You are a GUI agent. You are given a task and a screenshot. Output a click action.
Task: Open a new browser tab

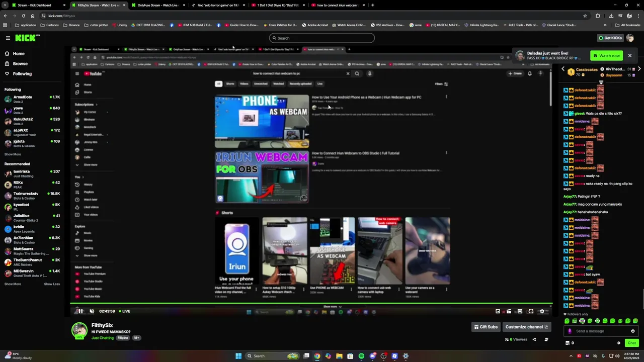[372, 5]
